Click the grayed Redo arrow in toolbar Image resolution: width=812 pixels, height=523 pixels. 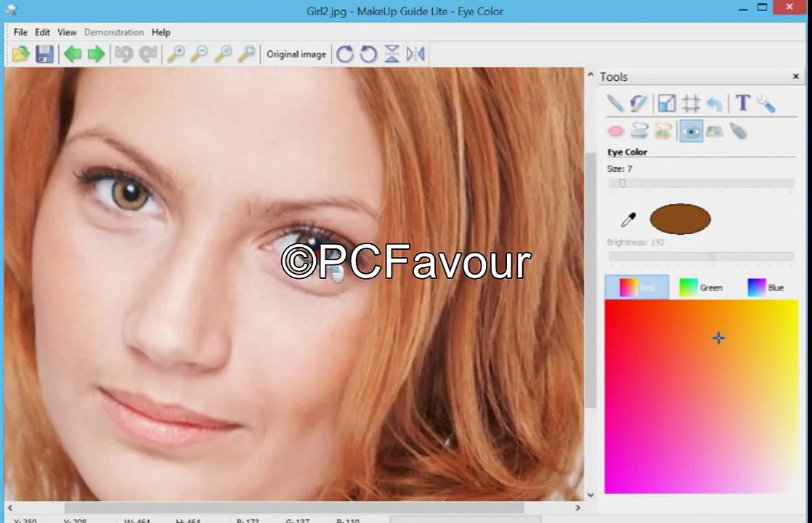pos(148,54)
